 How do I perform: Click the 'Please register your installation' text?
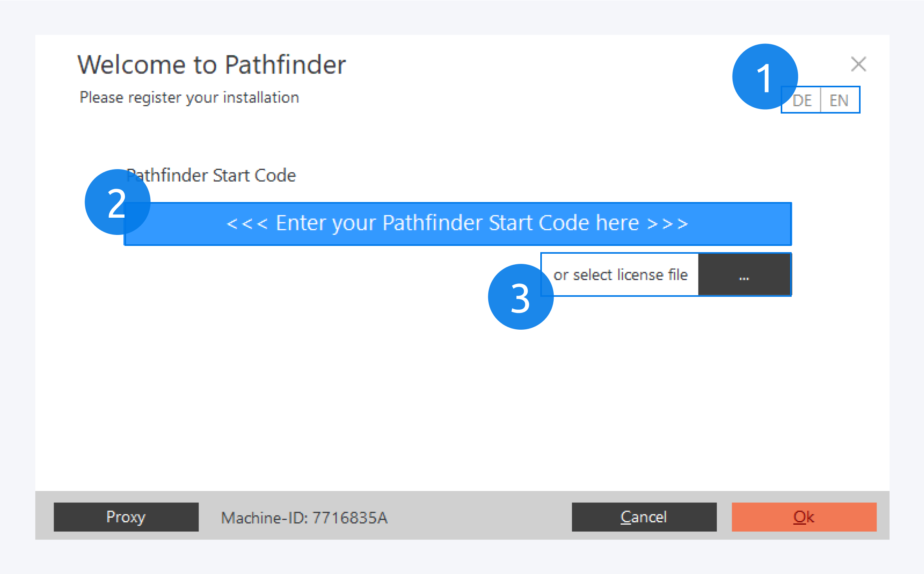click(189, 97)
